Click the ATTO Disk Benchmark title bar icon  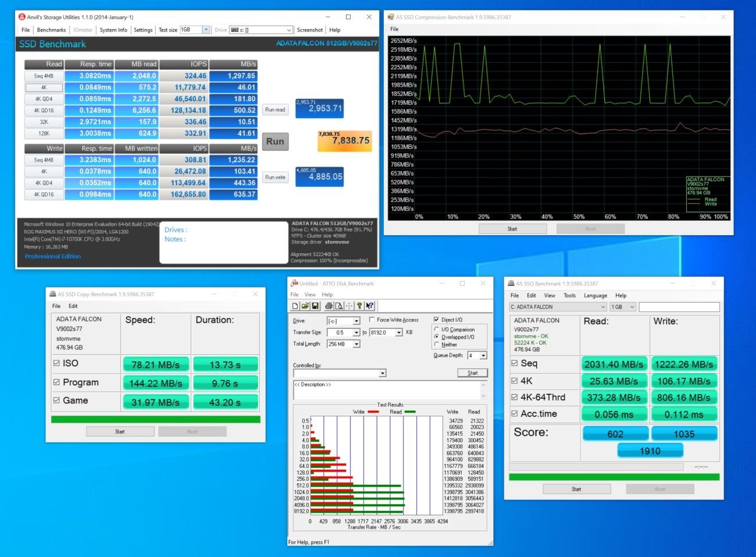294,283
